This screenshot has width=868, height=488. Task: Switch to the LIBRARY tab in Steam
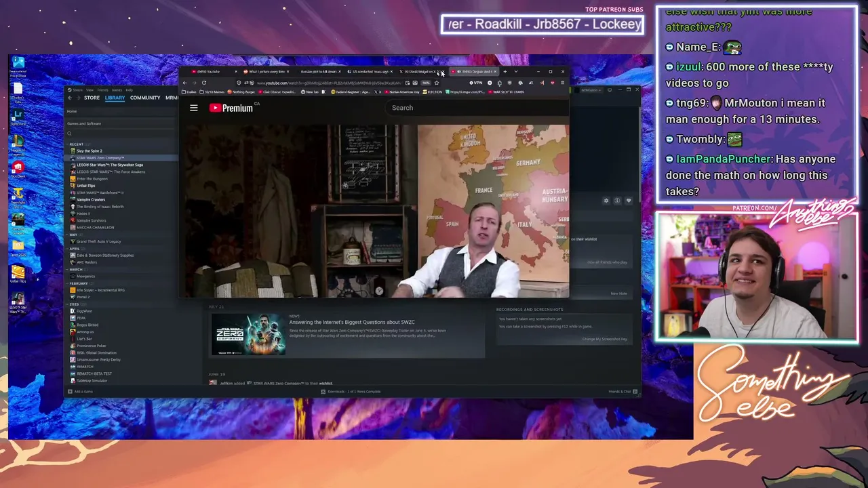click(x=115, y=98)
